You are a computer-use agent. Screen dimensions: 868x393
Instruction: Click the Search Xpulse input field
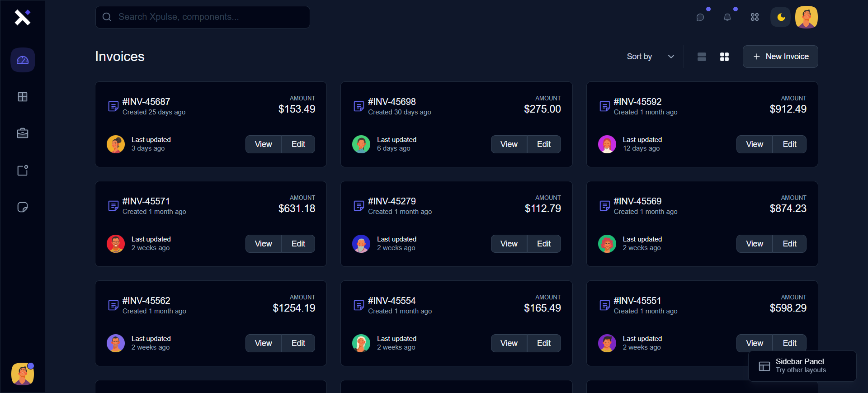[203, 17]
